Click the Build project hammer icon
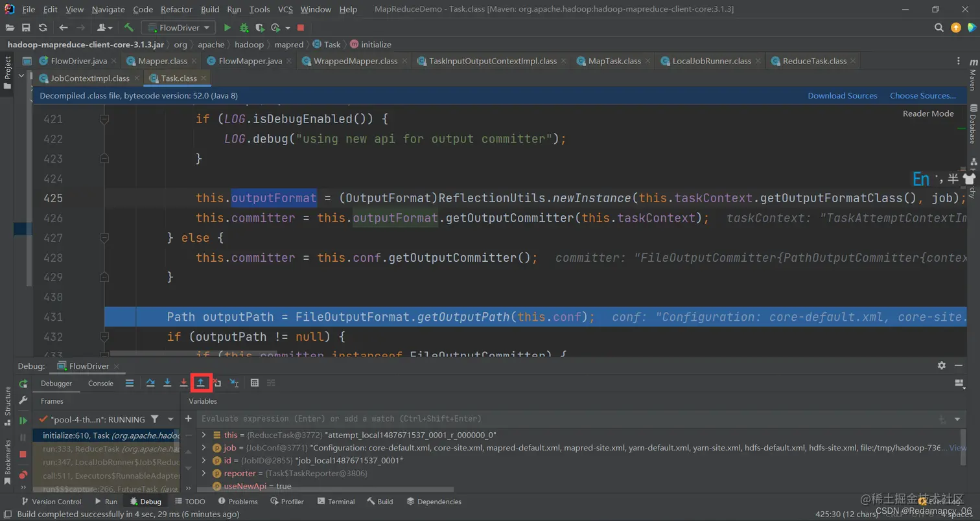Screen dimensions: 980x521 (129, 28)
